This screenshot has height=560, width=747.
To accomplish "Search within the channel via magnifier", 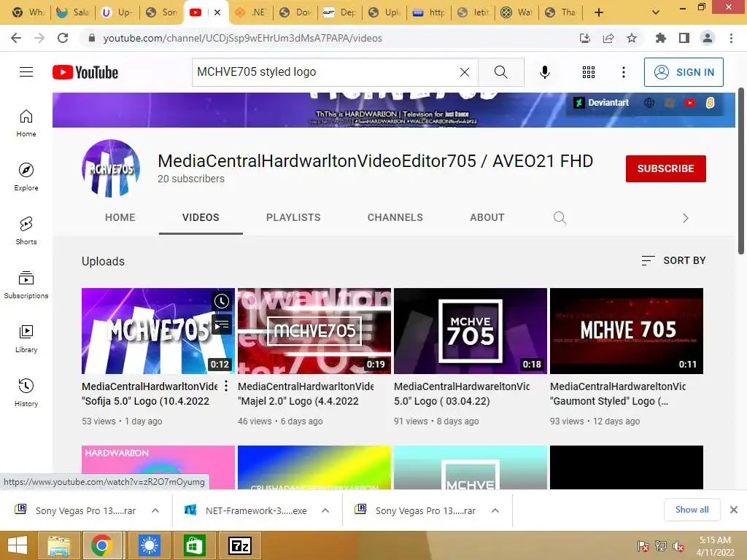I will [x=560, y=217].
